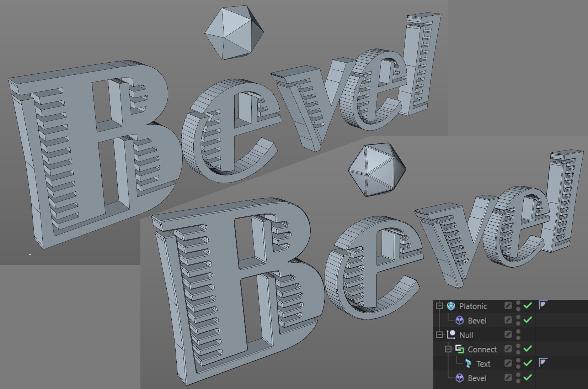Toggle editor visibility dot for Platonic

click(518, 303)
